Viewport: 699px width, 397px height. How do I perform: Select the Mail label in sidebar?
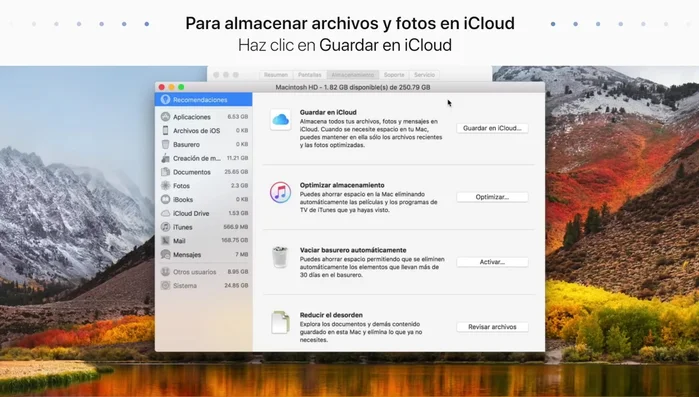[179, 241]
